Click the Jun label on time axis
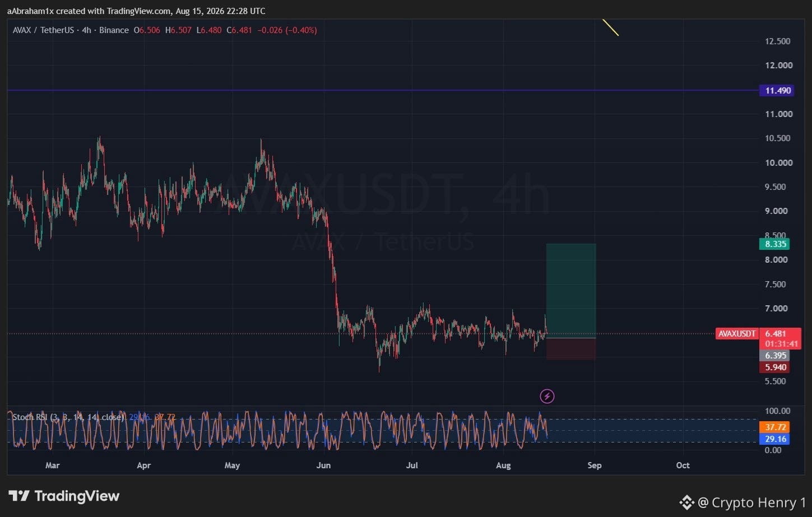The image size is (812, 517). (x=323, y=465)
